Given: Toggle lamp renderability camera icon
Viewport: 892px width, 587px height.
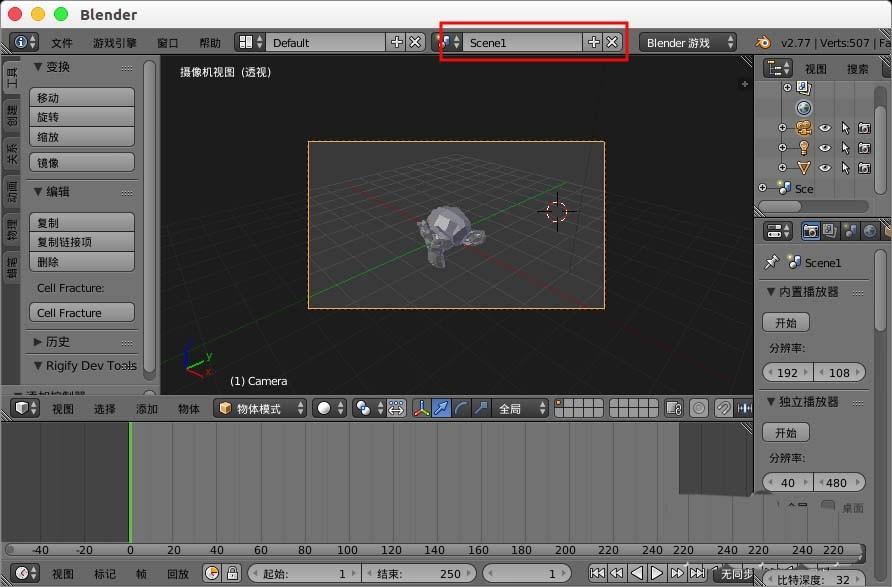Looking at the screenshot, I should click(865, 148).
